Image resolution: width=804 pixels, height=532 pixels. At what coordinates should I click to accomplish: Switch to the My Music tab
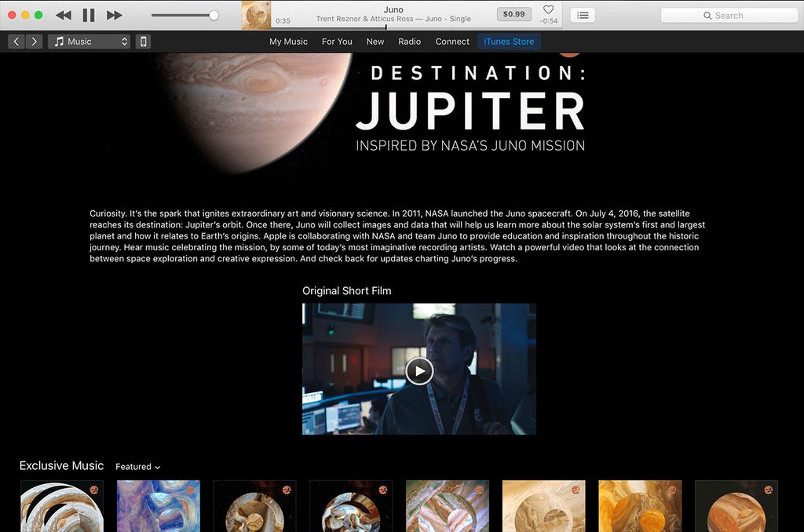(287, 42)
